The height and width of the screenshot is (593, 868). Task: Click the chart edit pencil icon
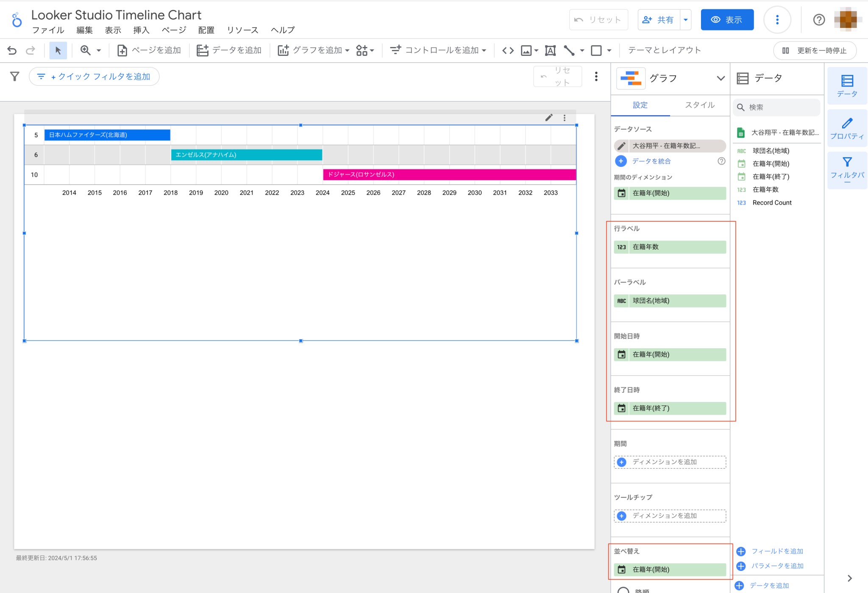(549, 118)
